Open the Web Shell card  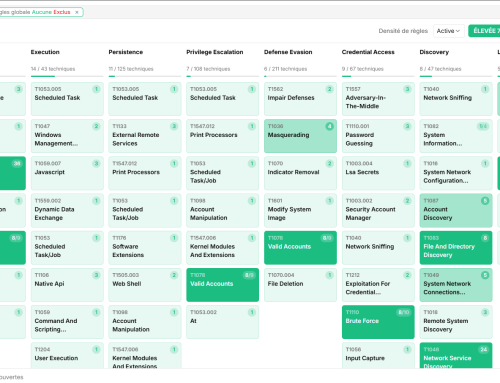tap(145, 285)
